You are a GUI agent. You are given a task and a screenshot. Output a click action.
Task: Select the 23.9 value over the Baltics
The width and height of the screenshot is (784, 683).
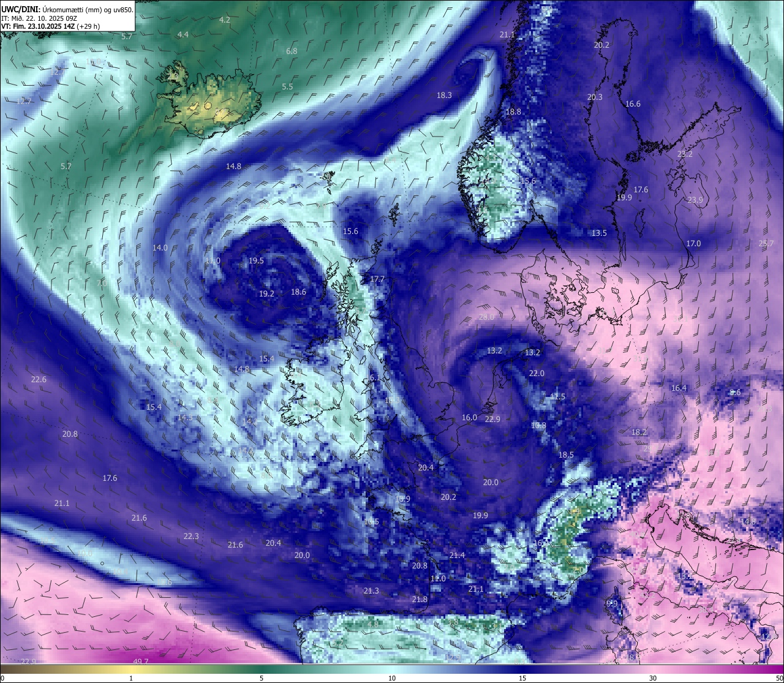pyautogui.click(x=695, y=200)
